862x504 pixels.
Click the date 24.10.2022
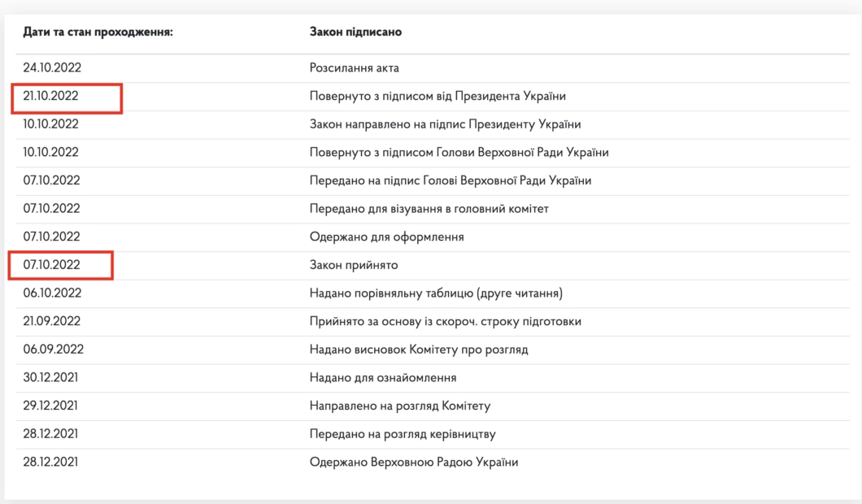(x=51, y=68)
